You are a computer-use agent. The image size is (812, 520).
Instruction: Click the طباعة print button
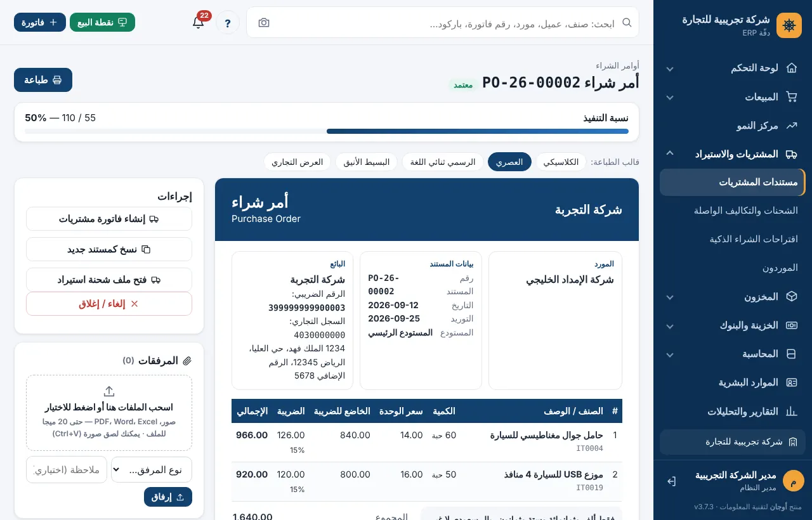tap(43, 80)
